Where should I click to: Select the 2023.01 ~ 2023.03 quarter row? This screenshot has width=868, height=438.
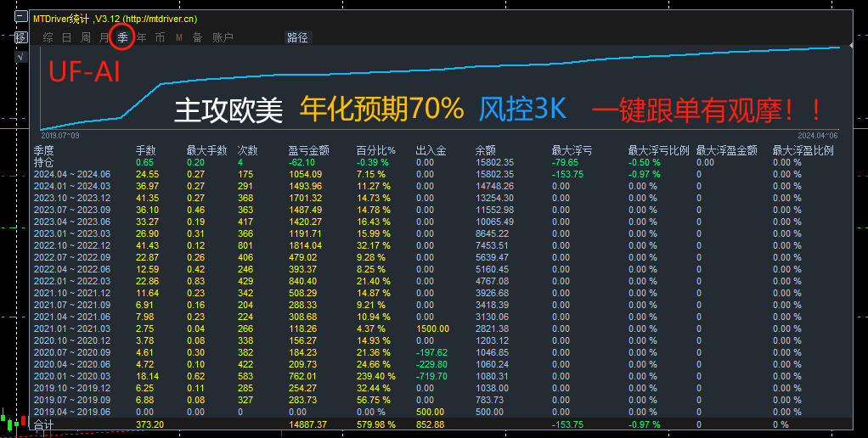pyautogui.click(x=441, y=234)
